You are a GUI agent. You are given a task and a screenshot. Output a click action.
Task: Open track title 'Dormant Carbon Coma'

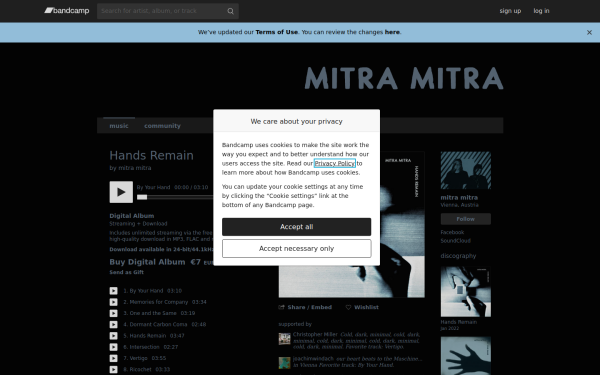pos(158,324)
